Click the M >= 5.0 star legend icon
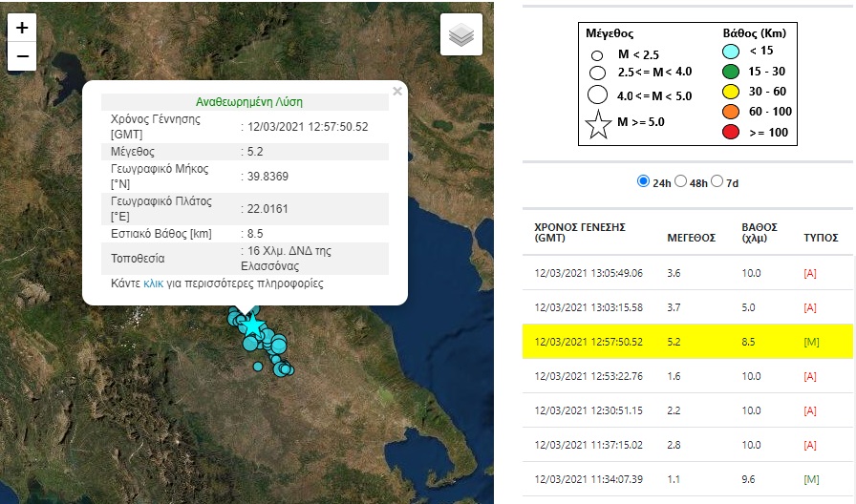The image size is (856, 504). click(598, 124)
